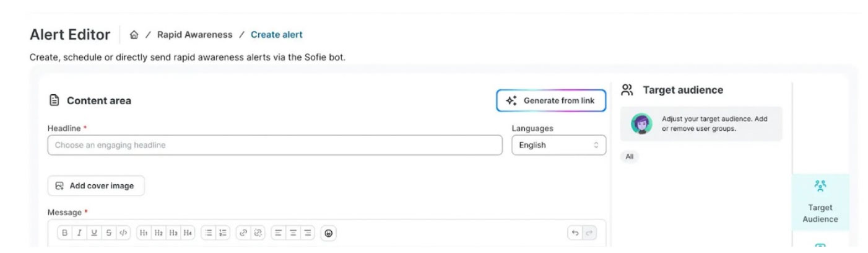Center align the message text

pyautogui.click(x=293, y=233)
